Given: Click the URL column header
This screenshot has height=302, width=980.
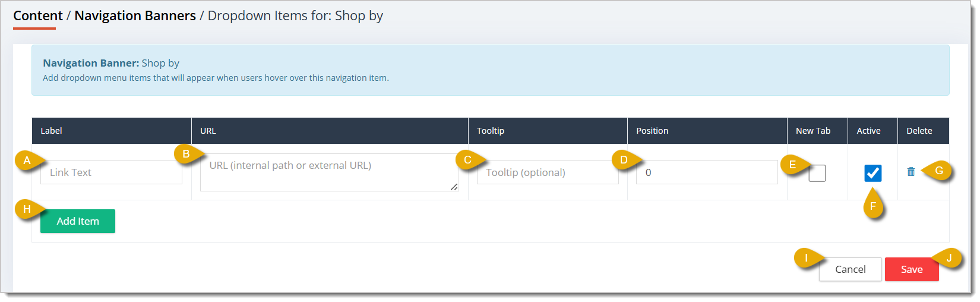Looking at the screenshot, I should tap(330, 131).
